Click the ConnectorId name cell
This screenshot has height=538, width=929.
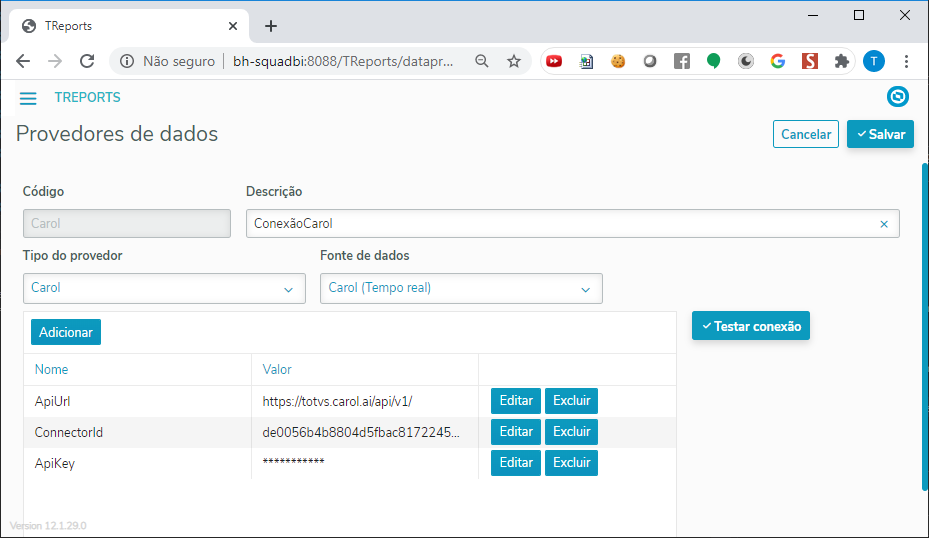pos(137,432)
